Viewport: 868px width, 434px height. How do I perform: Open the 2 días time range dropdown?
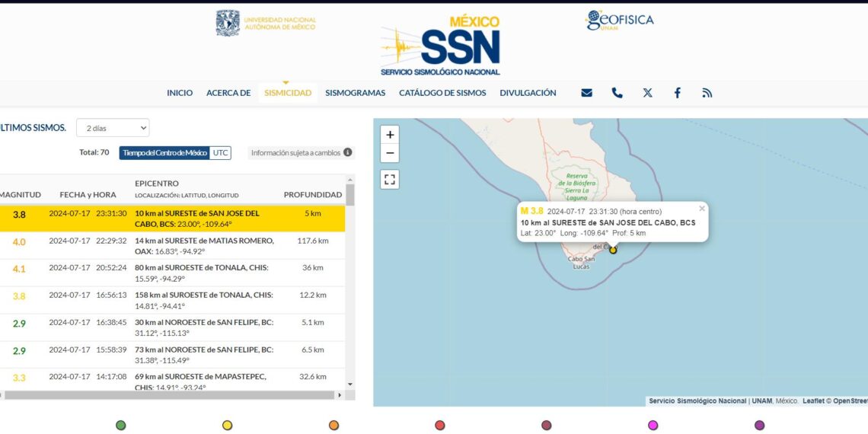pyautogui.click(x=113, y=128)
